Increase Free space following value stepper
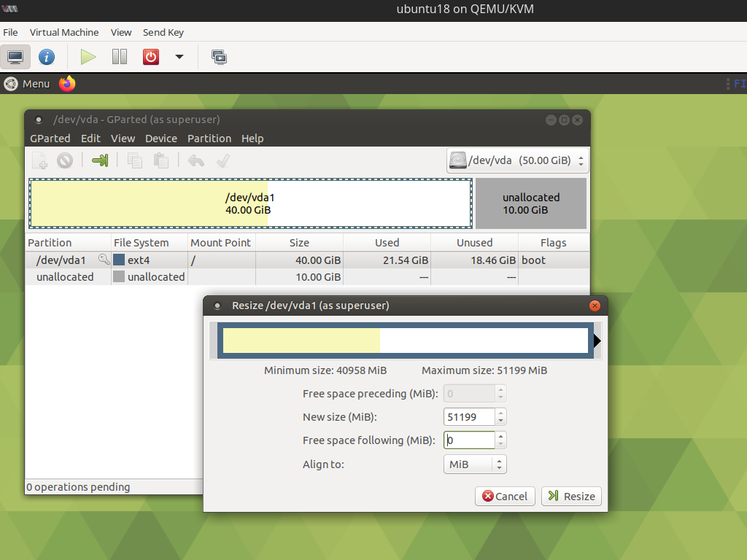The image size is (747, 560). [500, 436]
